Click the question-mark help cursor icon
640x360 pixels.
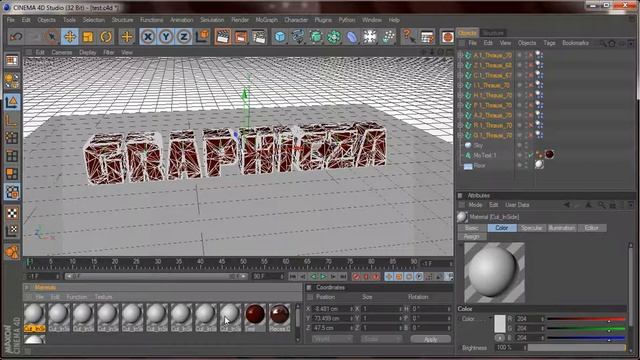[408, 37]
